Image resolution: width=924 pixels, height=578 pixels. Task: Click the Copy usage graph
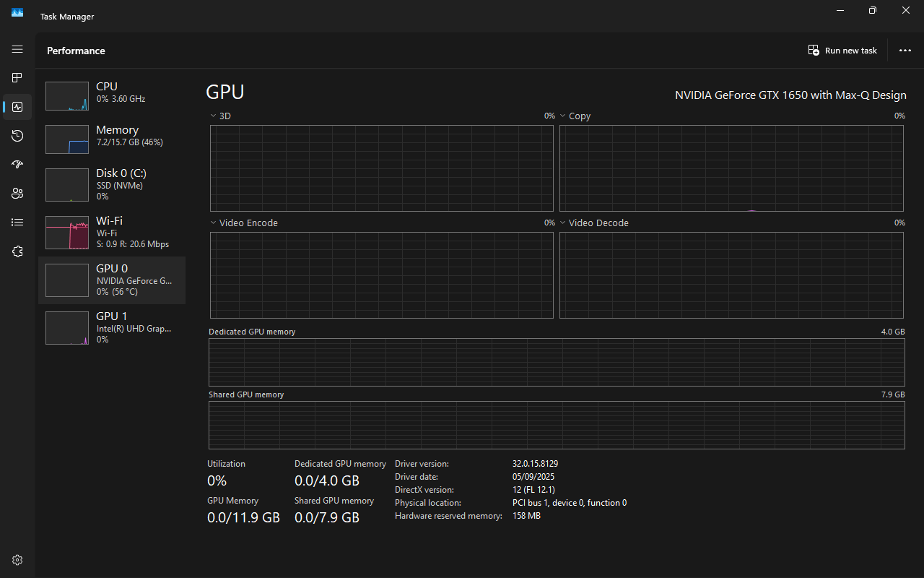click(x=731, y=168)
